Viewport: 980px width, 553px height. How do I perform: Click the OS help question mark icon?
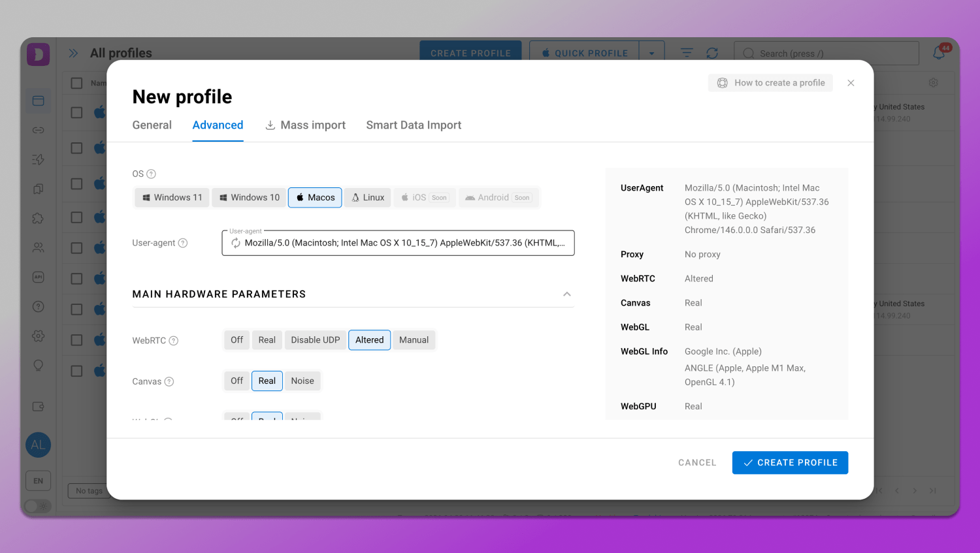pyautogui.click(x=151, y=174)
